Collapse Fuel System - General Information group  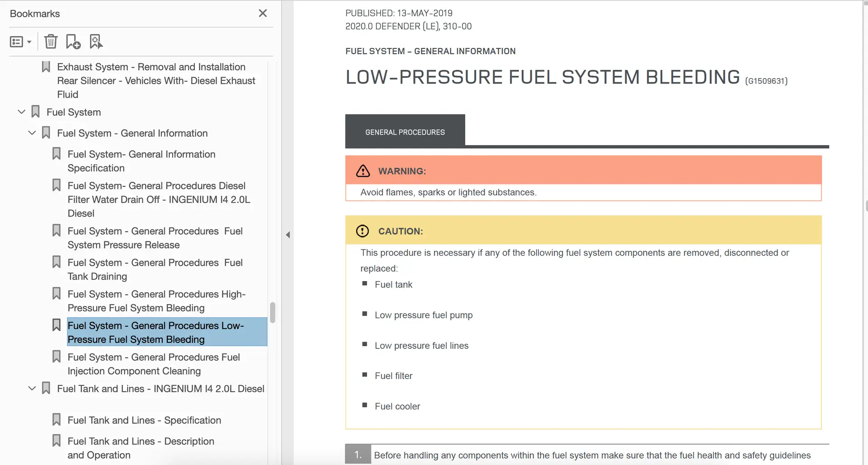click(x=32, y=133)
